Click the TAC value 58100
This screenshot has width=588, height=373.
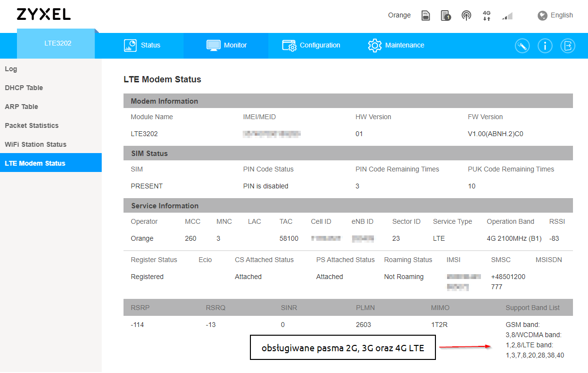click(x=289, y=238)
